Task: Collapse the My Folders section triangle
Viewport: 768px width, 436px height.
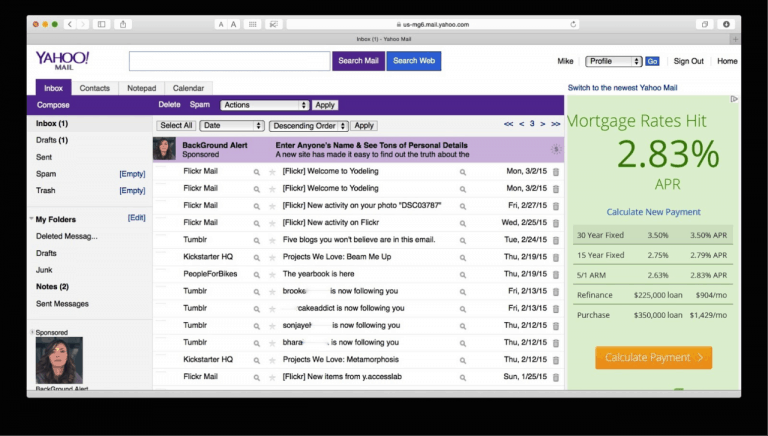Action: (31, 218)
